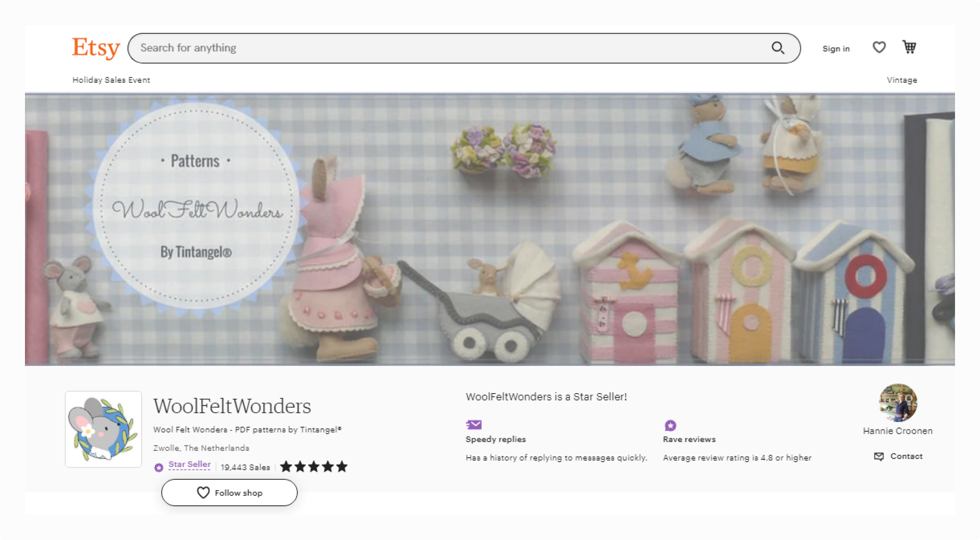Click the Speedy replies envelope icon
980x540 pixels.
[x=474, y=424]
